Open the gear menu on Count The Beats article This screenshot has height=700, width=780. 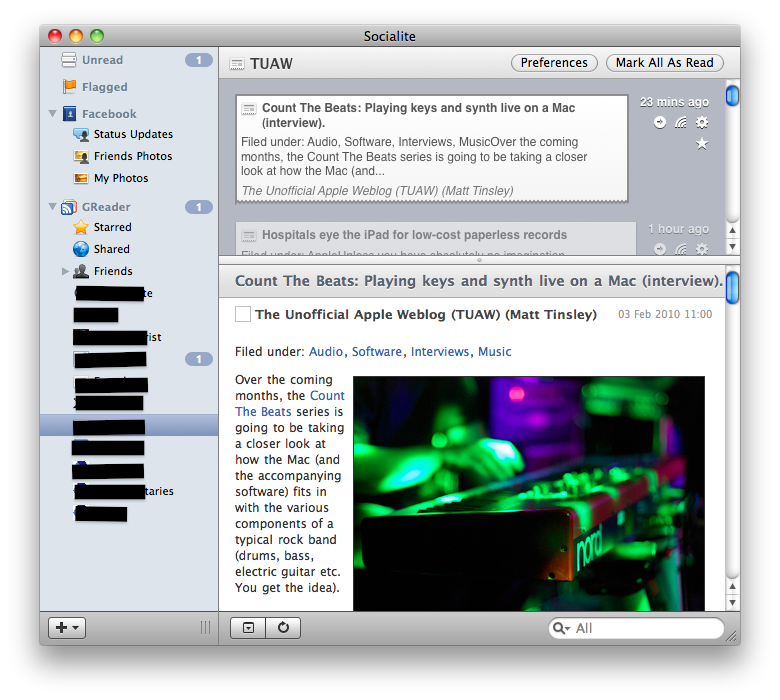pos(702,123)
